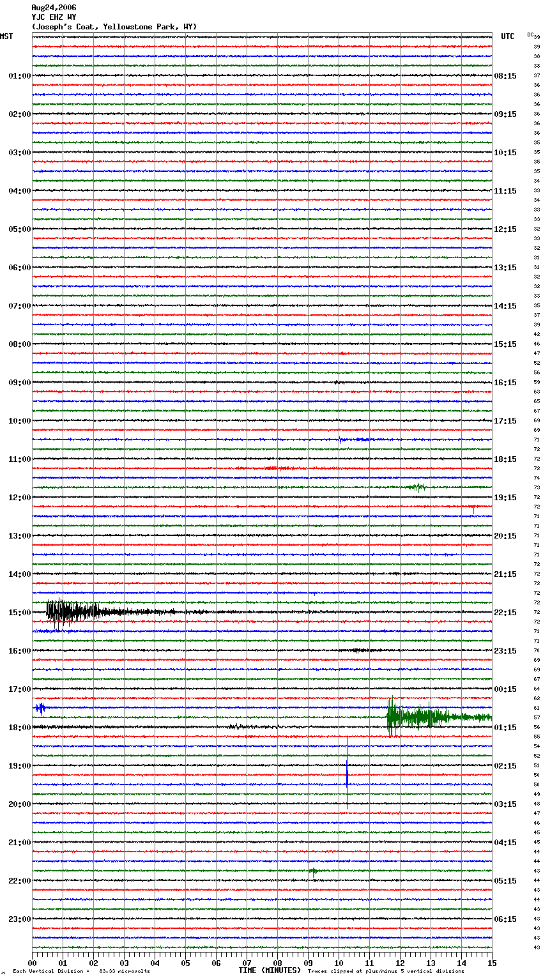Click the Joseph's Coat, Yellowstone Park location title

pos(114,27)
